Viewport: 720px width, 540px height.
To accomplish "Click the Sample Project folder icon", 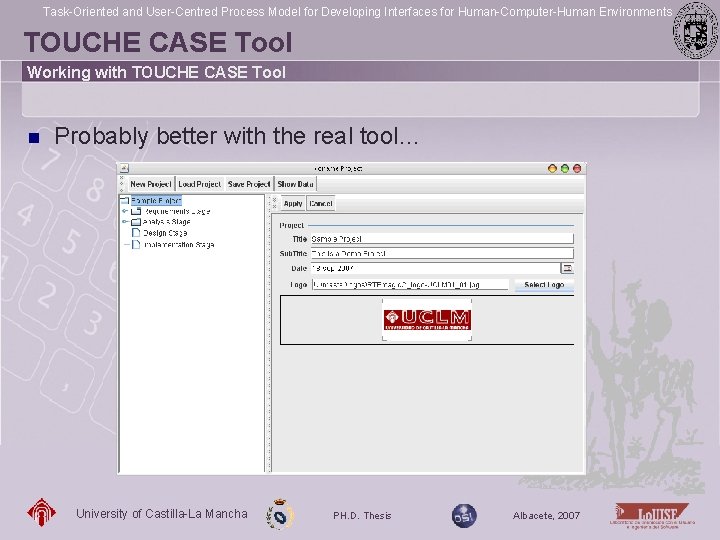I will pos(125,201).
